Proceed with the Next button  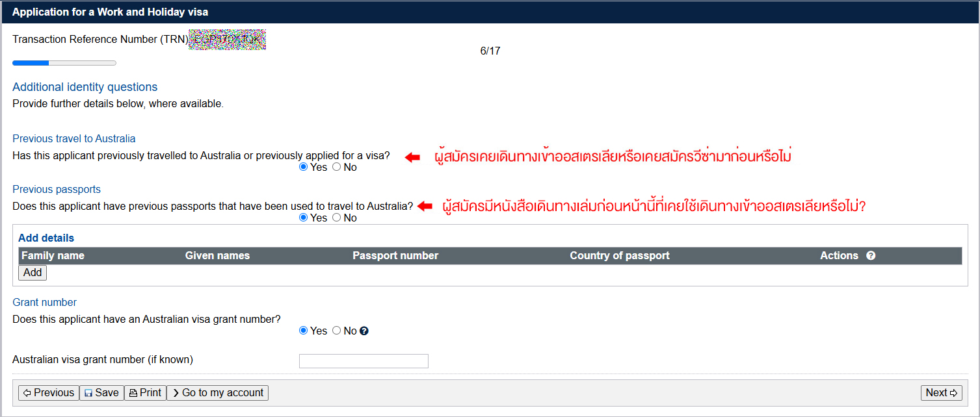tap(942, 393)
